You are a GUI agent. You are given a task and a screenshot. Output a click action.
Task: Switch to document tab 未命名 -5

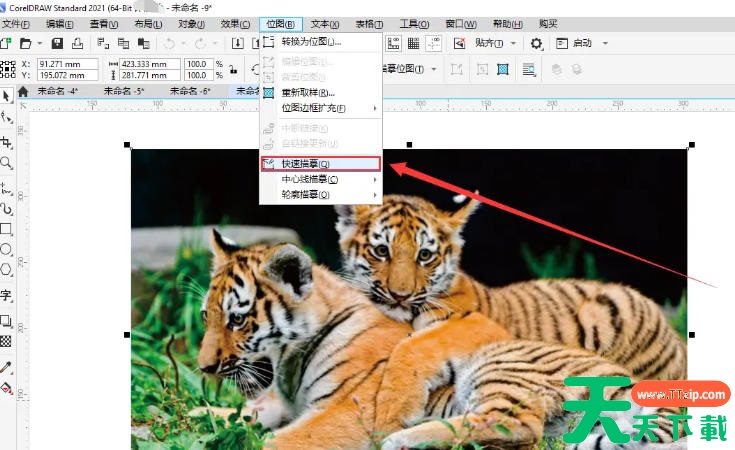(x=124, y=91)
